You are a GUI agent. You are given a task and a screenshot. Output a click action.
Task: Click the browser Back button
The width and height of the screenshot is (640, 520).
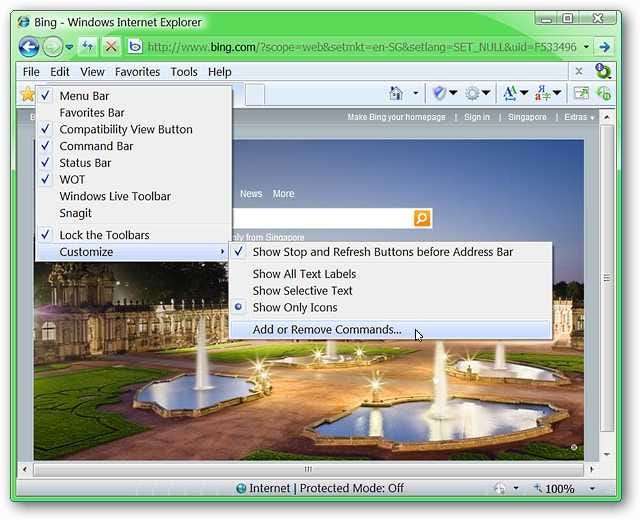click(x=29, y=46)
